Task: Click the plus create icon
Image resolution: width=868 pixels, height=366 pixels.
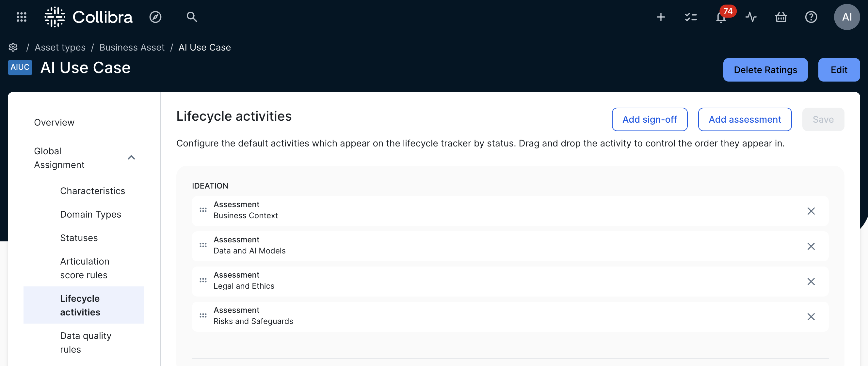Action: pos(661,17)
